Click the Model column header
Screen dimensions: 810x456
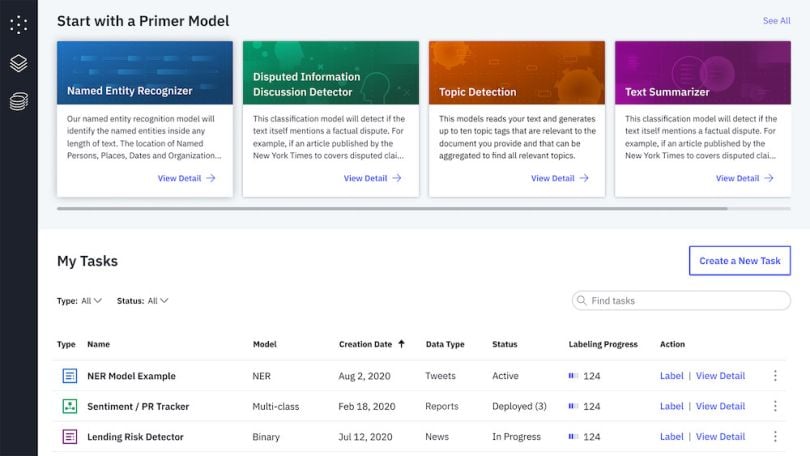[264, 344]
